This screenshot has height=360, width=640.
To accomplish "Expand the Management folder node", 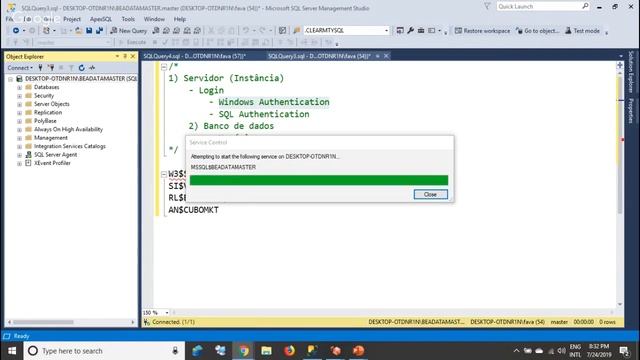I will (19, 138).
